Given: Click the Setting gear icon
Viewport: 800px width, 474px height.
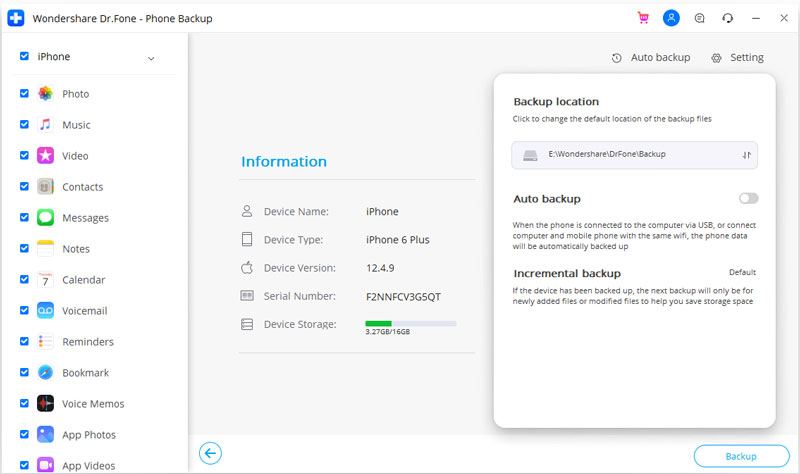Looking at the screenshot, I should [716, 58].
